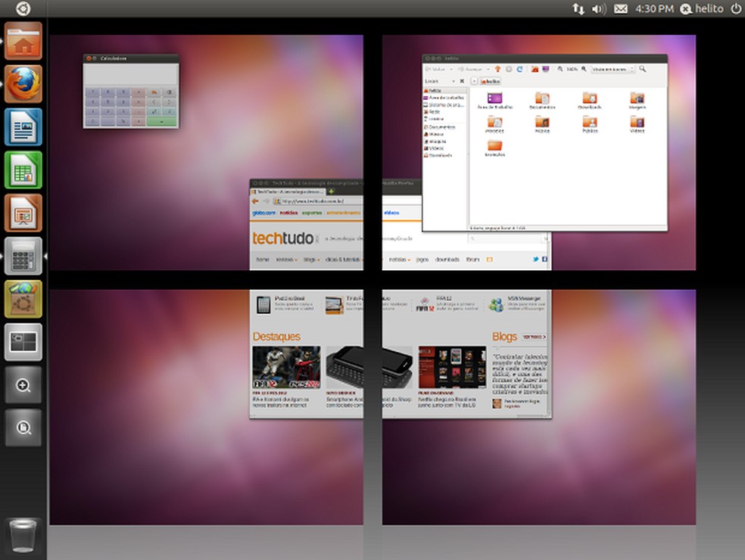Screen dimensions: 745x560
Task: Launch LibreOffice Writer from the dock
Action: (23, 126)
